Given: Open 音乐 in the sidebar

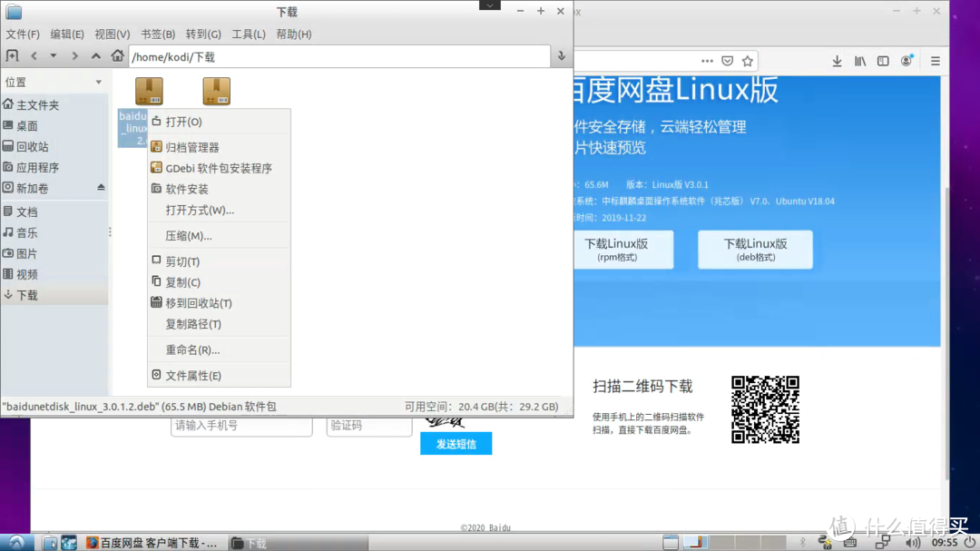Looking at the screenshot, I should pos(54,232).
